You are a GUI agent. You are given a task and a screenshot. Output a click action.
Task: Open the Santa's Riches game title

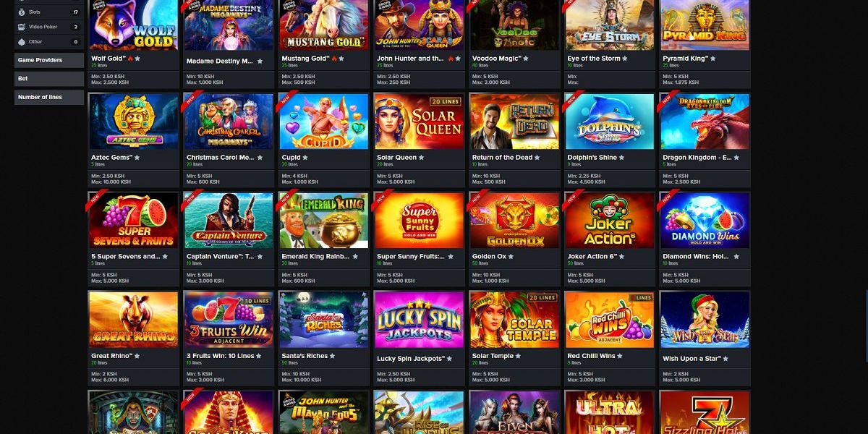(305, 356)
